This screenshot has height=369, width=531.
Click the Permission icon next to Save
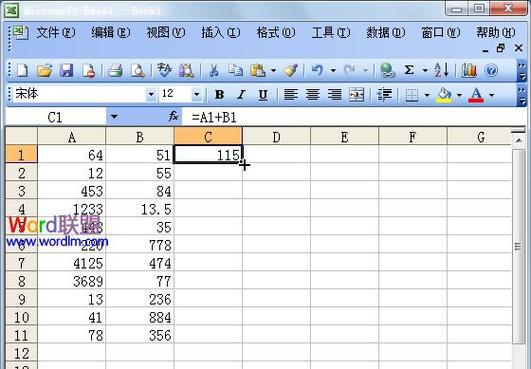88,70
